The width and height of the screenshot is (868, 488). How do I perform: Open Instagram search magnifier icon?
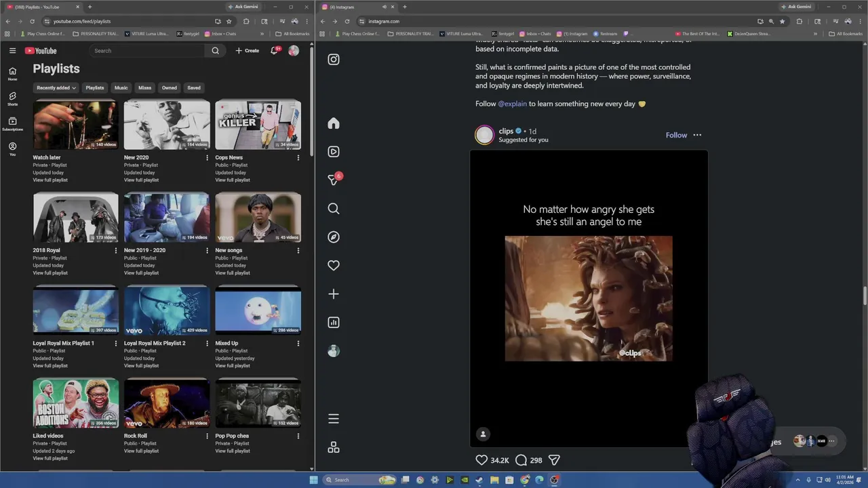[x=334, y=209]
